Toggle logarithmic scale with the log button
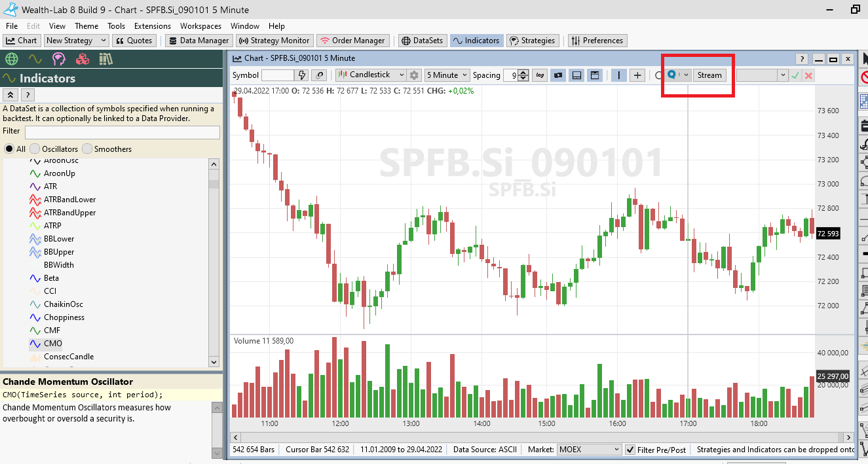This screenshot has height=464, width=868. 539,75
